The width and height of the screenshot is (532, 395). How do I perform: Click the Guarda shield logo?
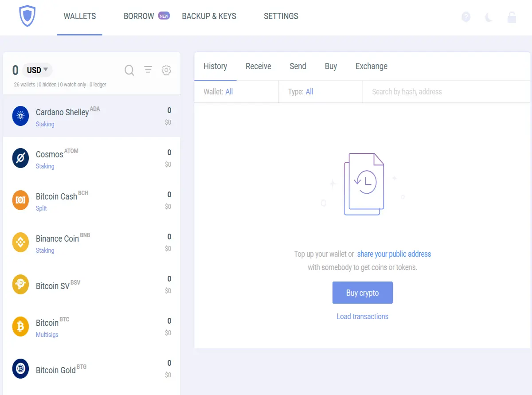(x=27, y=16)
